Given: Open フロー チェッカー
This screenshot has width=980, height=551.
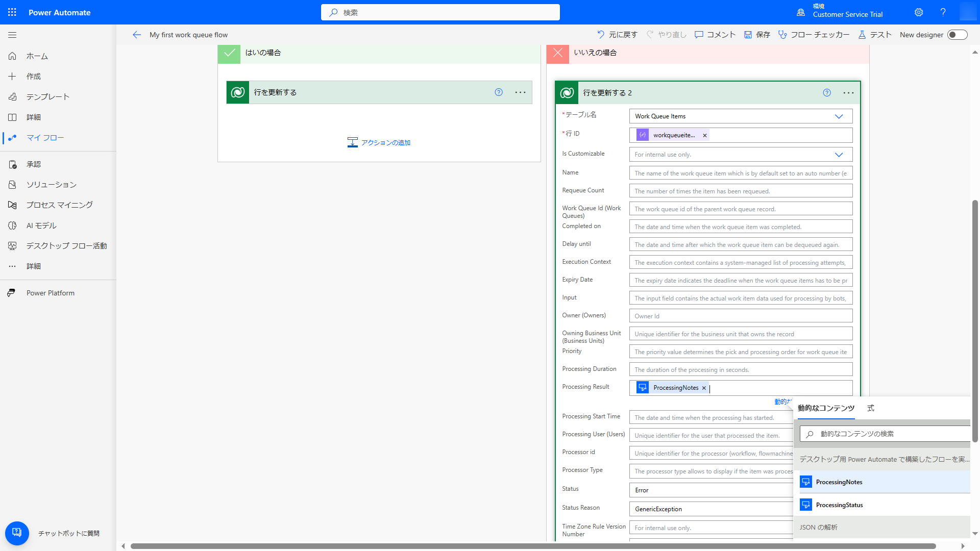Looking at the screenshot, I should coord(814,35).
